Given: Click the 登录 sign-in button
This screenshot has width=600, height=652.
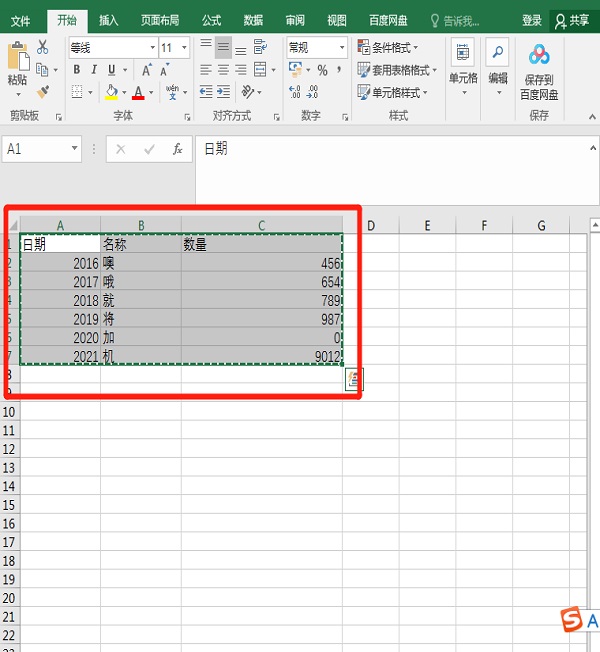Looking at the screenshot, I should click(532, 20).
